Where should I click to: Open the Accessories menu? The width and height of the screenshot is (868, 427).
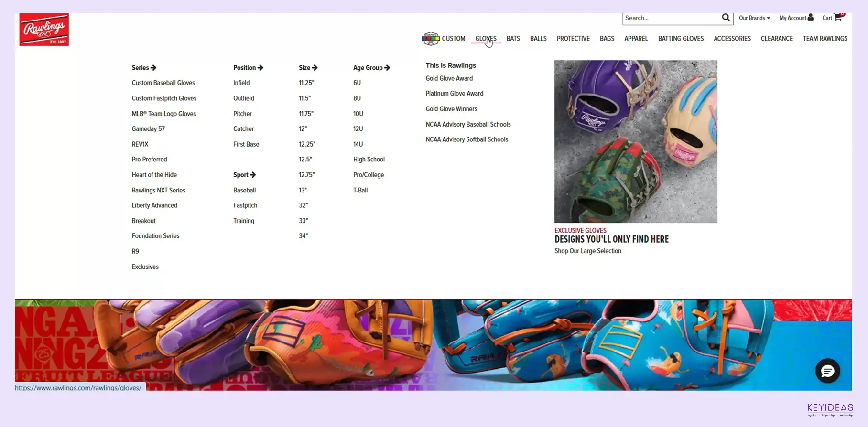click(x=732, y=39)
